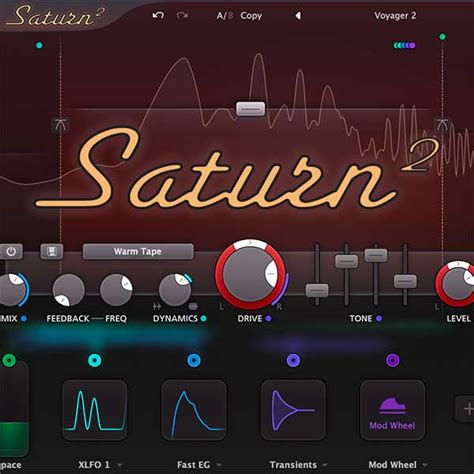
Task: Click the Tone modulation indicator dot
Action: [x=379, y=319]
